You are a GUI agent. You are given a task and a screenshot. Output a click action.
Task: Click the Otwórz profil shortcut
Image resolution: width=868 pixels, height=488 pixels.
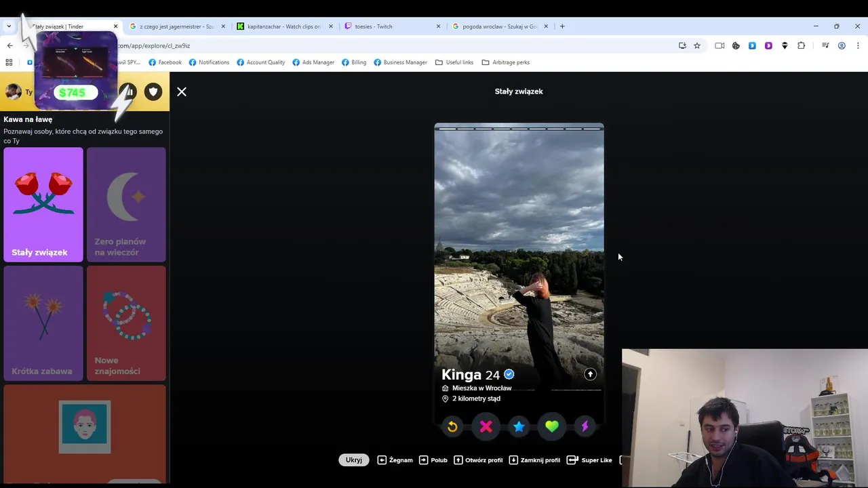point(478,460)
